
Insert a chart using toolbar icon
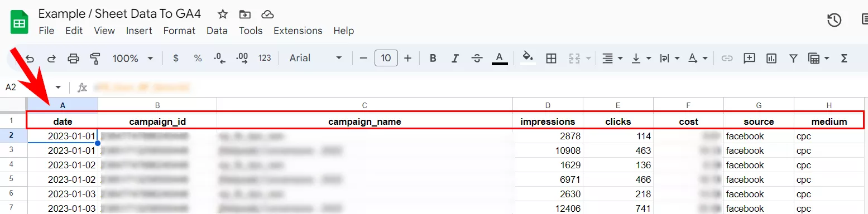point(771,58)
